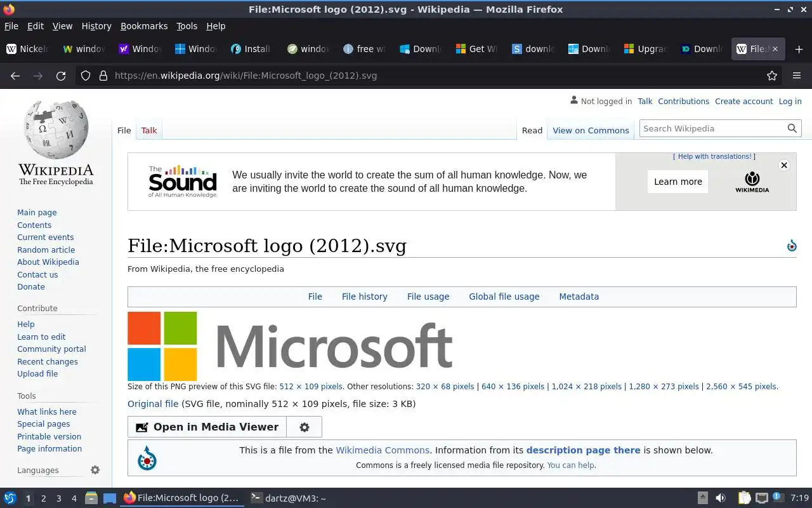Jump to Metadata section link
Image resolution: width=812 pixels, height=508 pixels.
tap(579, 297)
